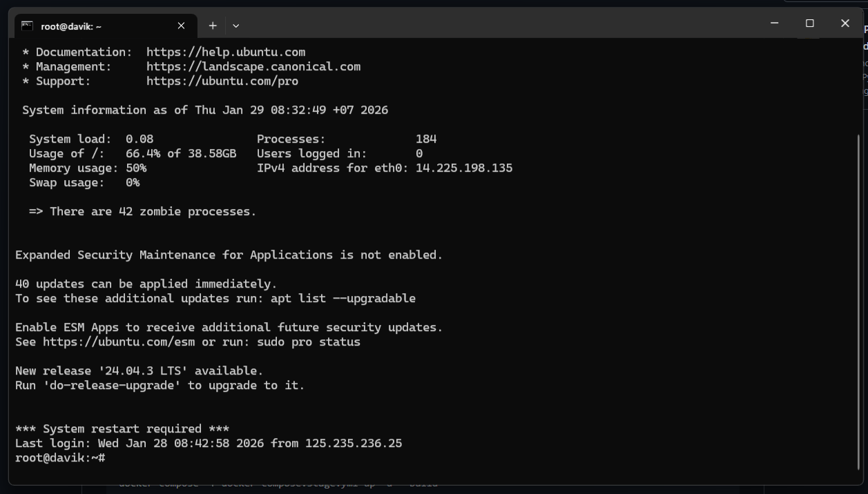This screenshot has width=868, height=494.
Task: Open the landscape.canonical.com management URL
Action: [253, 67]
